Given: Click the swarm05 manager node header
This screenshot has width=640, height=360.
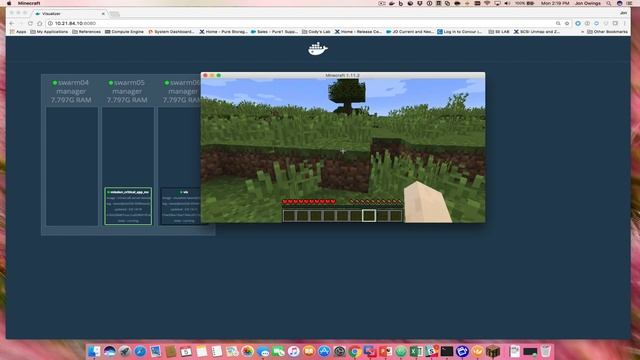Looking at the screenshot, I should (127, 91).
